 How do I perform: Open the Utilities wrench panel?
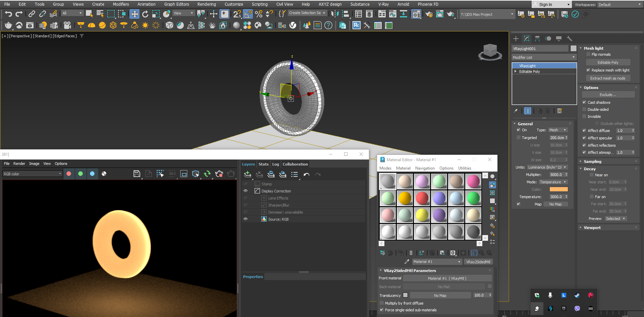[569, 39]
